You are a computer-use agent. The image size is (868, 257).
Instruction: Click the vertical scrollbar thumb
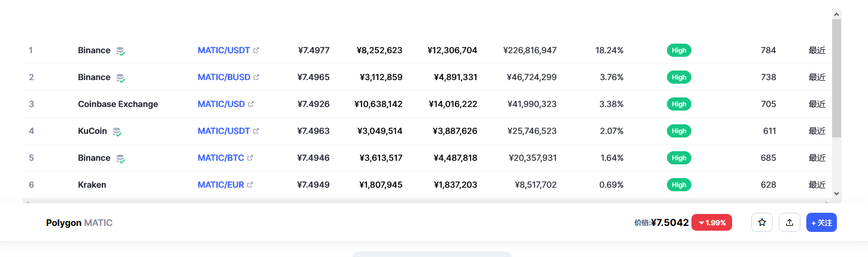[836, 78]
